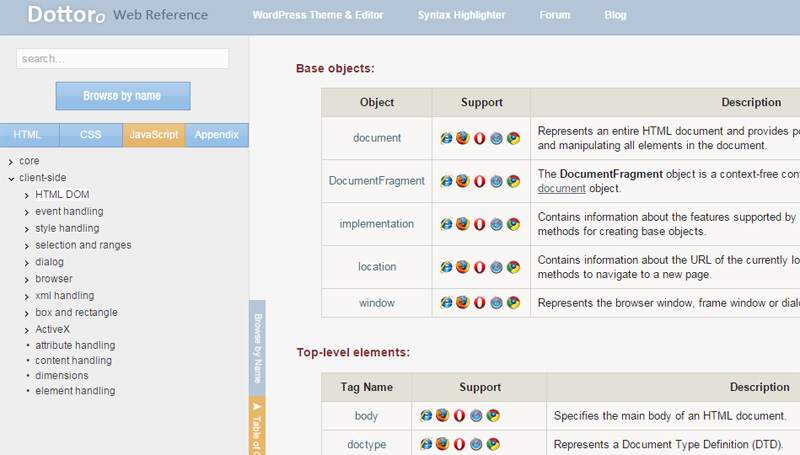
Task: Click the Chrome icon in body row
Action: coord(493,415)
